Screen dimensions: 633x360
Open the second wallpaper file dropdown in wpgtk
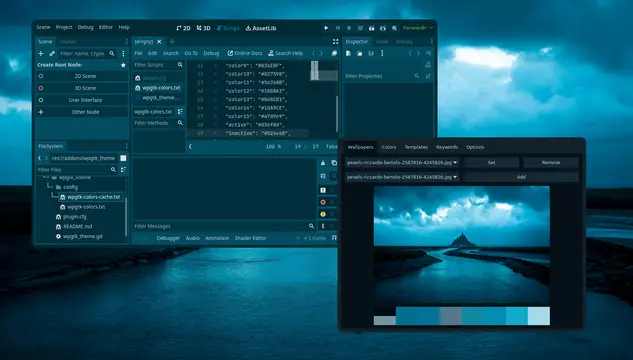[402, 177]
